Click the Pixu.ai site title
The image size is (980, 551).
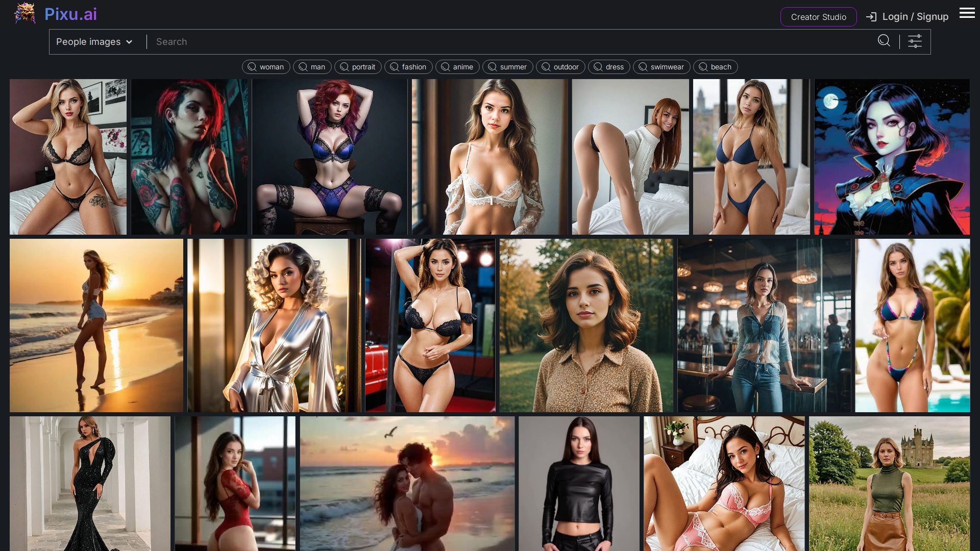pyautogui.click(x=70, y=14)
